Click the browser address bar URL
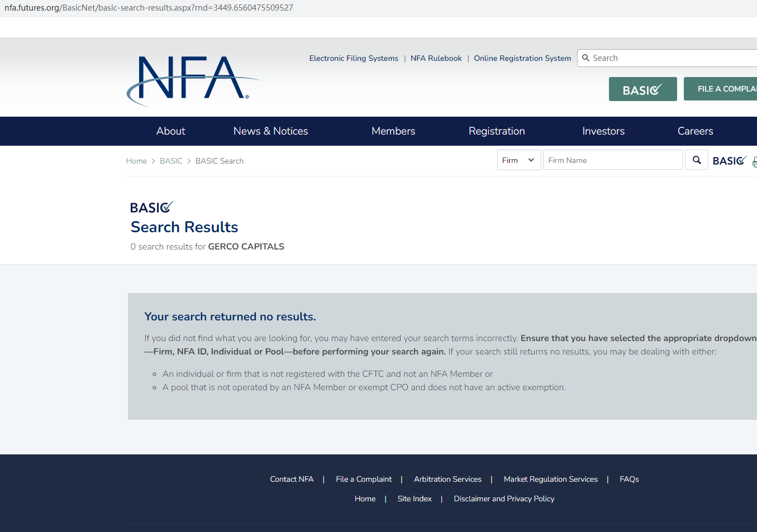The image size is (757, 532). click(149, 8)
